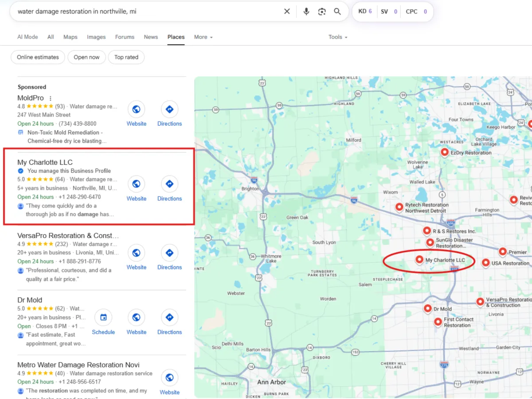
Task: Select Rytech Restoration map pin
Action: [x=399, y=207]
